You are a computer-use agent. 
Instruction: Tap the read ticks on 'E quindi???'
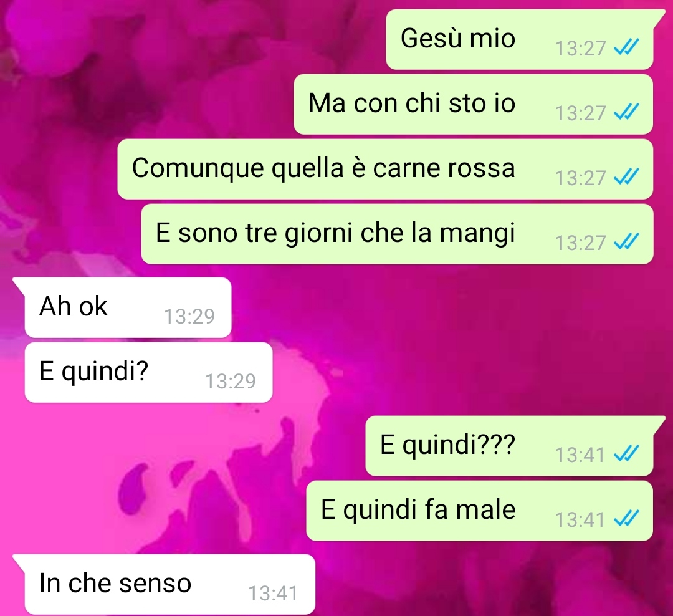(x=626, y=453)
